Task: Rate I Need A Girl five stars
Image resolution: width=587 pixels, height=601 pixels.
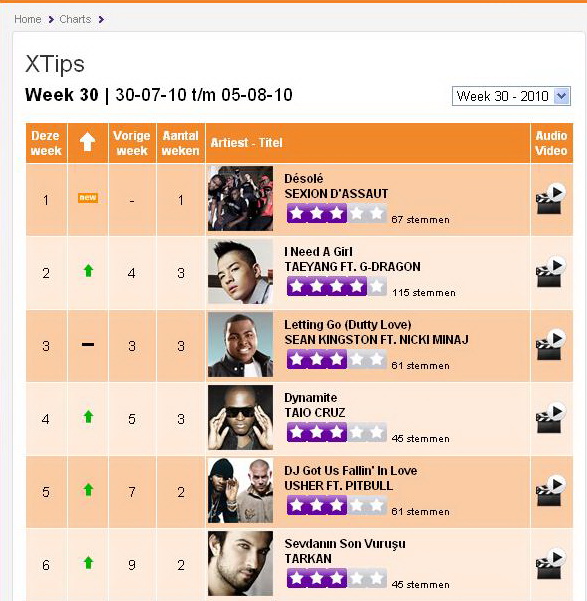Action: pos(377,286)
